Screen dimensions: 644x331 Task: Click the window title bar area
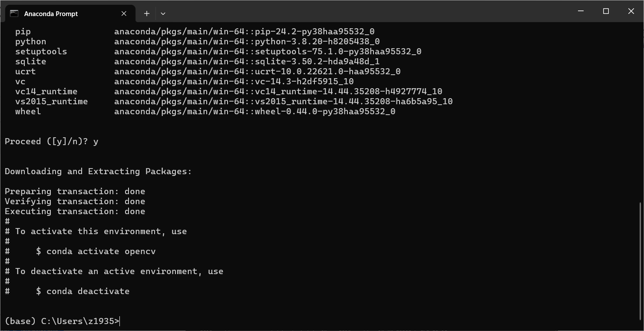point(347,11)
